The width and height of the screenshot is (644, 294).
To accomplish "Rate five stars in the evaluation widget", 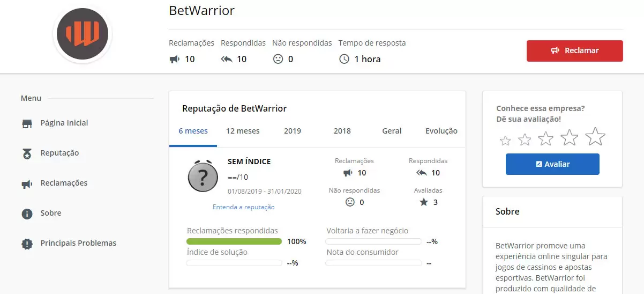I will coord(595,136).
